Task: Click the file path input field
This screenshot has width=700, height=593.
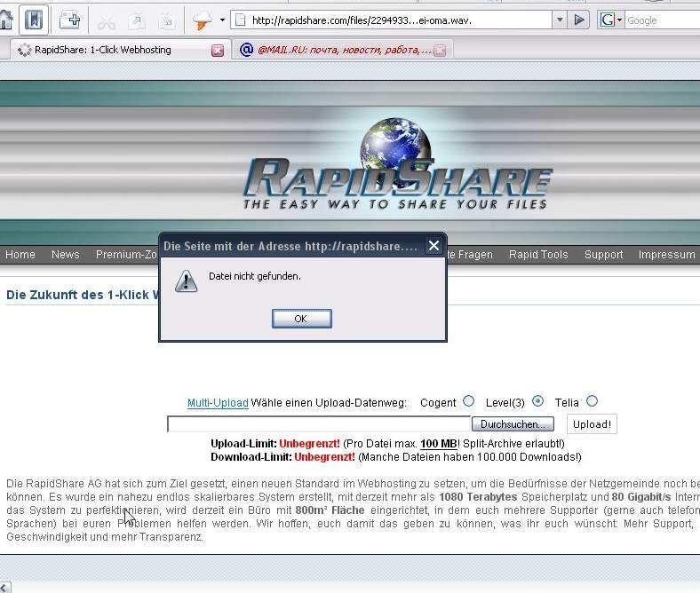Action: coord(319,424)
